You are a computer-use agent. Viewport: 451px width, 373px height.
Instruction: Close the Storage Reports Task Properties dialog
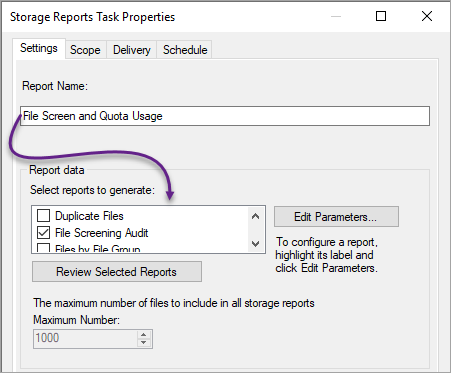pyautogui.click(x=427, y=16)
